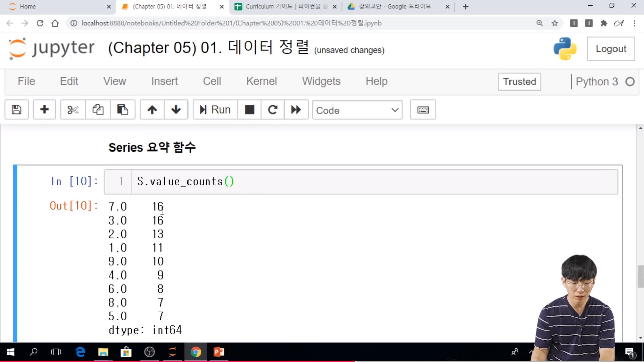The image size is (644, 362).
Task: Insert cell below with plus icon
Action: tap(44, 110)
